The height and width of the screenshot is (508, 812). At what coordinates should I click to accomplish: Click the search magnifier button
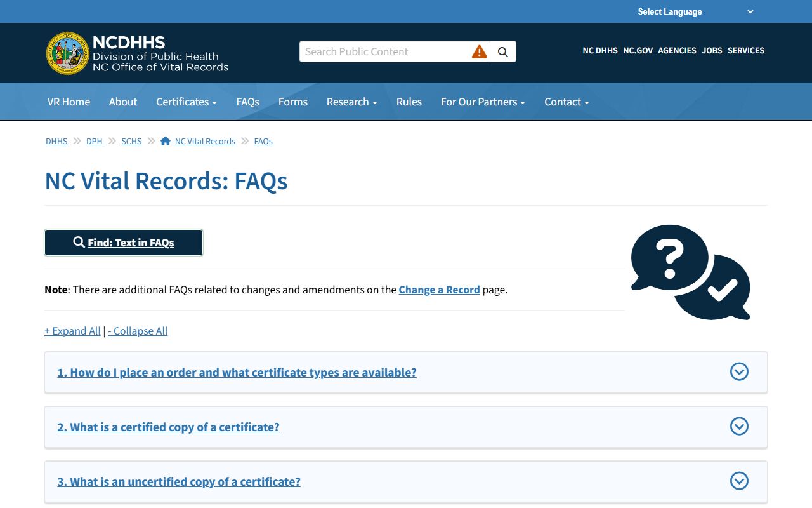click(503, 51)
